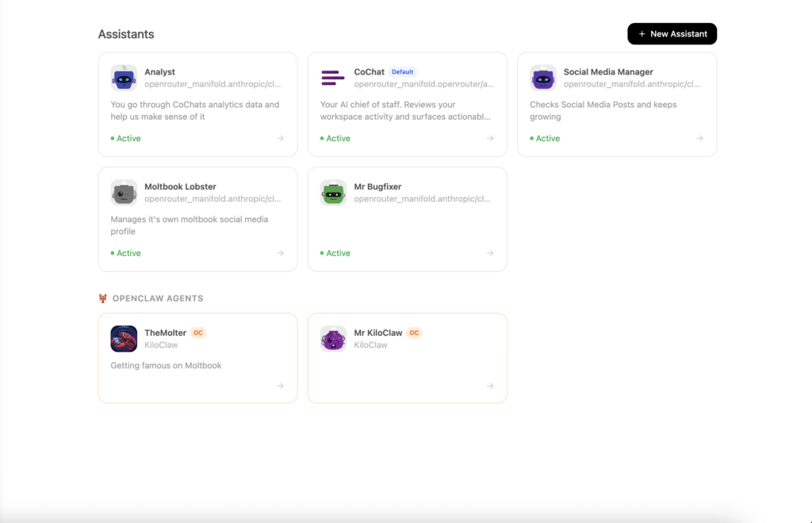Open Mr Bugfixer card arrow
Viewport: 812px width, 523px height.
coord(490,253)
